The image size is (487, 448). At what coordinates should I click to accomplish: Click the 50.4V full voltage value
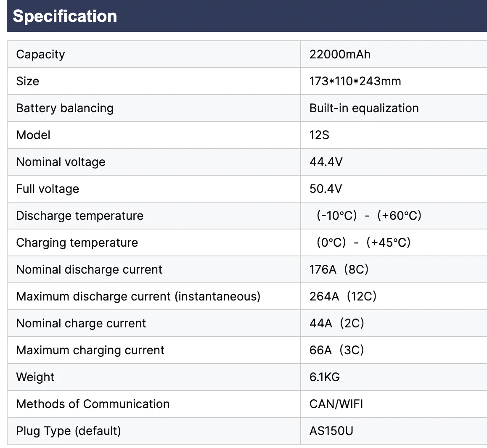click(x=326, y=189)
